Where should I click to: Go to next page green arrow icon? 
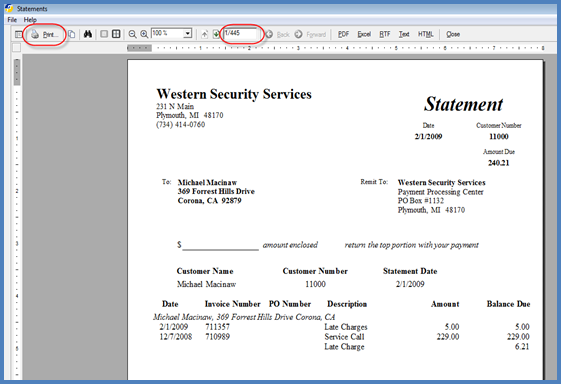pyautogui.click(x=216, y=34)
